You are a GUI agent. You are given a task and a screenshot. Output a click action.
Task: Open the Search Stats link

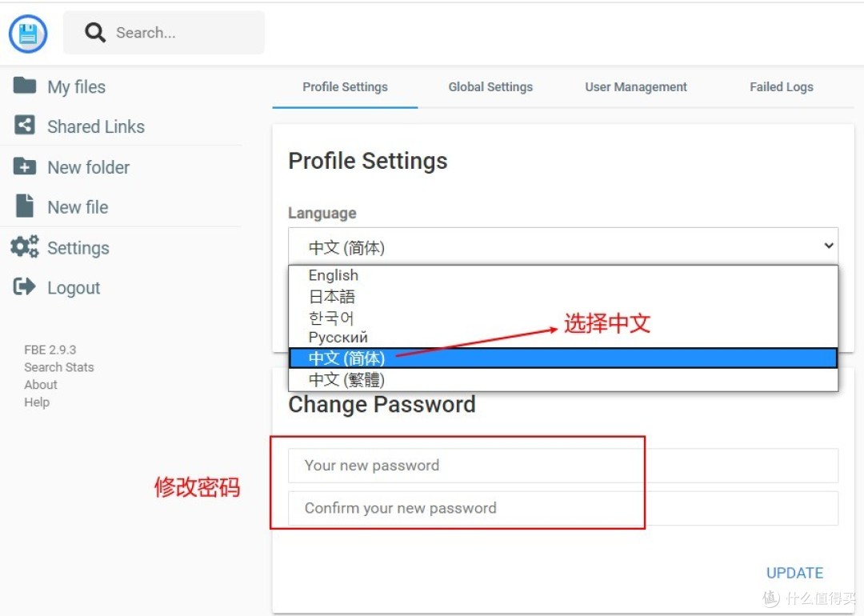59,367
